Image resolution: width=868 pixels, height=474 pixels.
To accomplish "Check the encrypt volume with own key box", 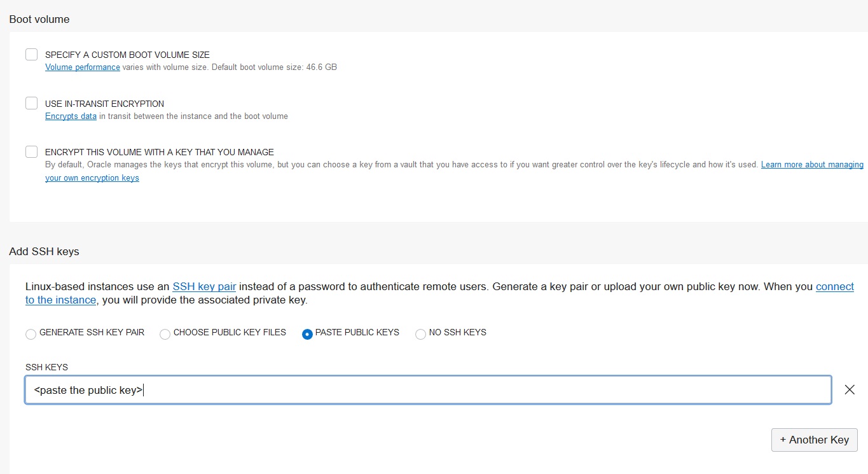I will 31,151.
